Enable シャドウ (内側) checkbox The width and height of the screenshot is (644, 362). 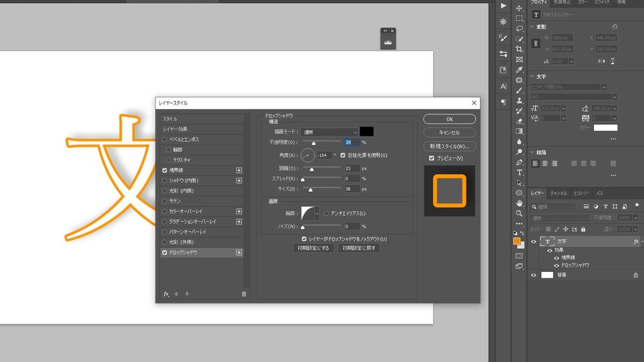(165, 181)
